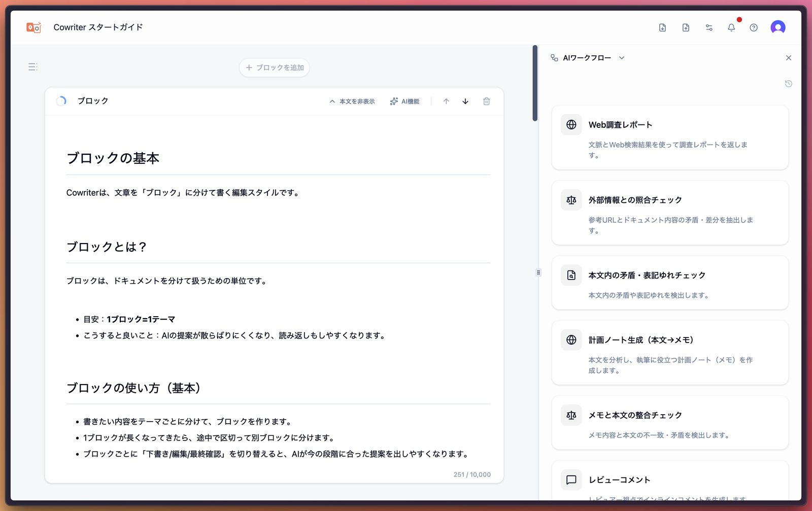Open the Web調査レポート globe icon
The height and width of the screenshot is (511, 812).
click(x=571, y=124)
